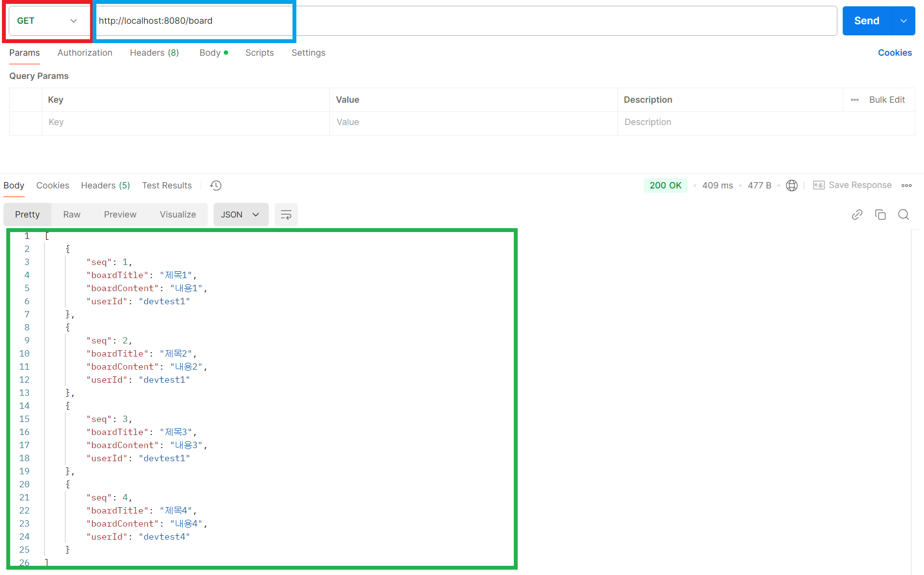
Task: Expand the Send options arrow
Action: pyautogui.click(x=904, y=21)
